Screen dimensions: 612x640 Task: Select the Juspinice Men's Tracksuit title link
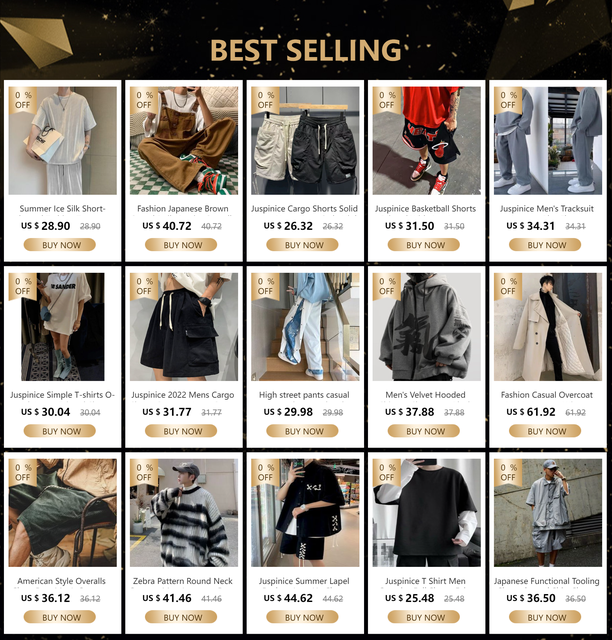click(547, 209)
